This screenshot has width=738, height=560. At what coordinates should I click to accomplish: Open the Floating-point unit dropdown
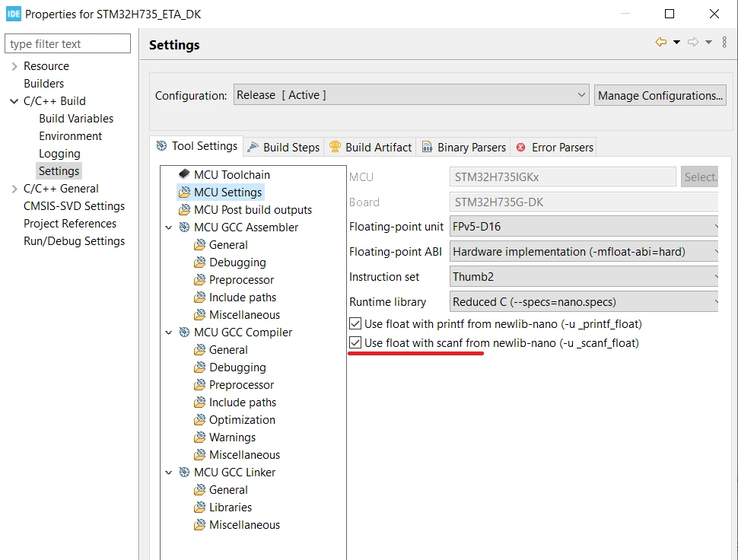coord(584,226)
